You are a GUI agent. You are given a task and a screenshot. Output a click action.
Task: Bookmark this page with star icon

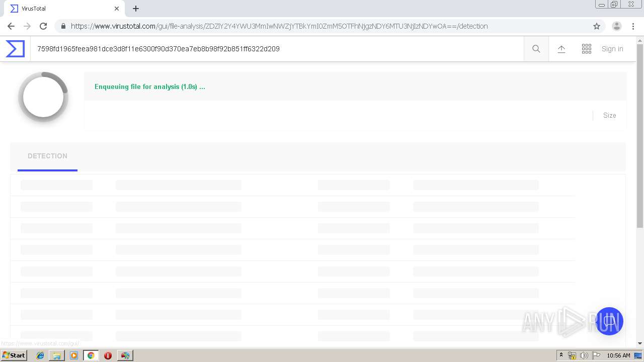coord(597,26)
